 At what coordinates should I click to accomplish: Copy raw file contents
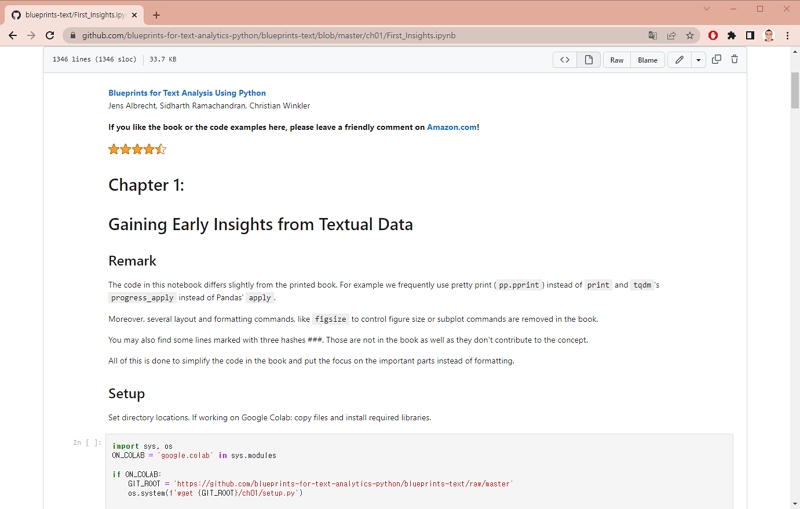click(716, 59)
